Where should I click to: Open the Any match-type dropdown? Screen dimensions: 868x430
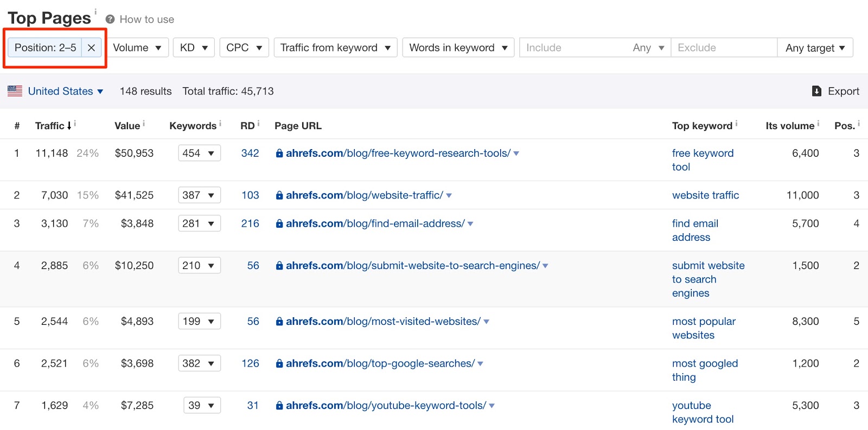tap(648, 48)
